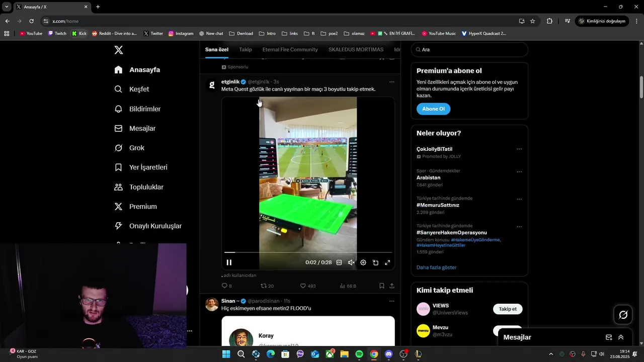Open options for #SarıyereHakemOperasyonu trend
The width and height of the screenshot is (644, 362).
(519, 227)
